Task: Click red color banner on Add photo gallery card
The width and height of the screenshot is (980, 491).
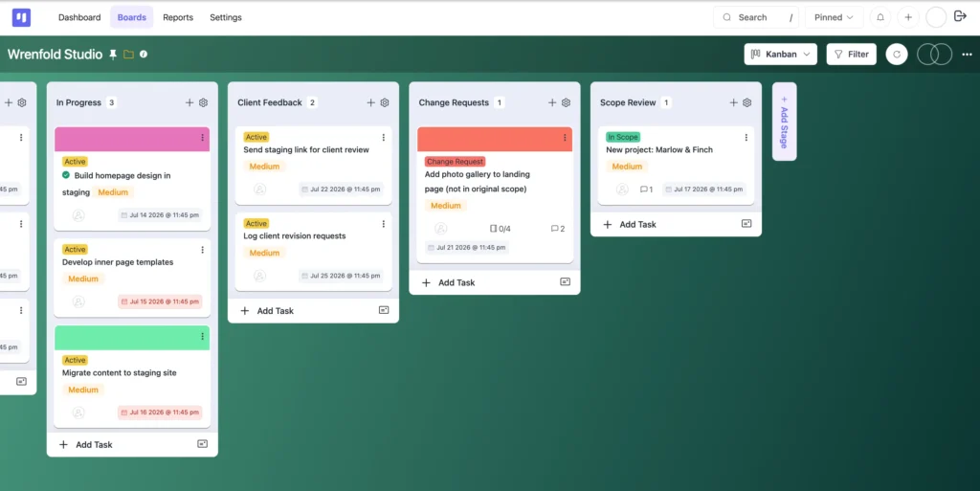Action: coord(495,140)
